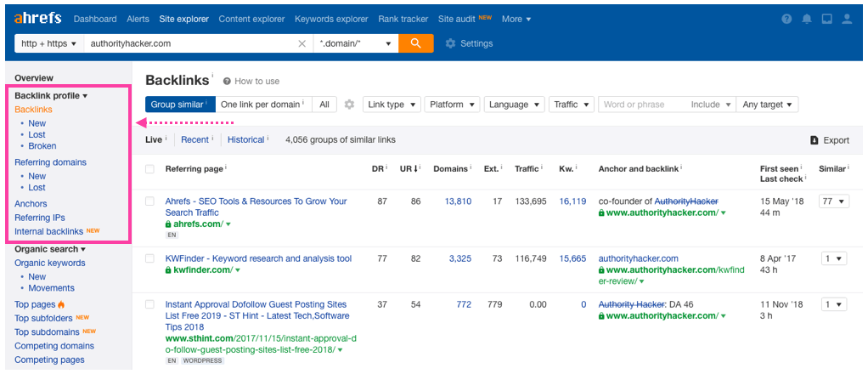Open Referring IPs in the sidebar
The image size is (868, 374).
pos(39,218)
